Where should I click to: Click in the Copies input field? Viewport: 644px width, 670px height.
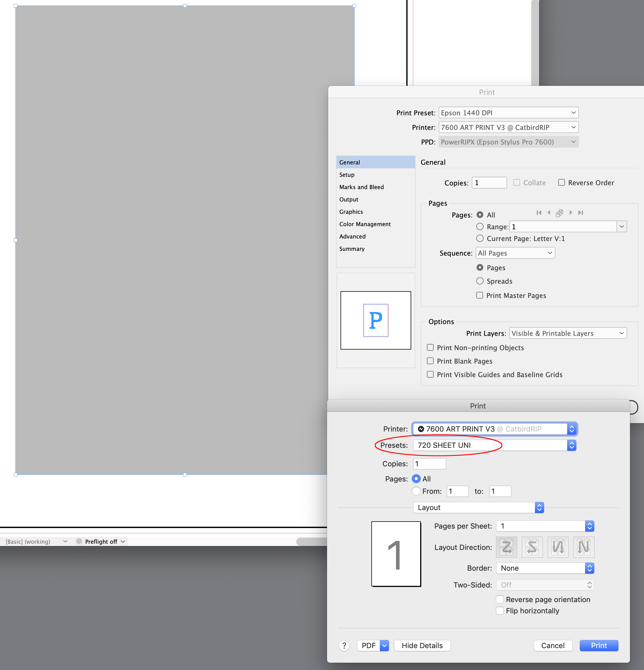pyautogui.click(x=489, y=183)
